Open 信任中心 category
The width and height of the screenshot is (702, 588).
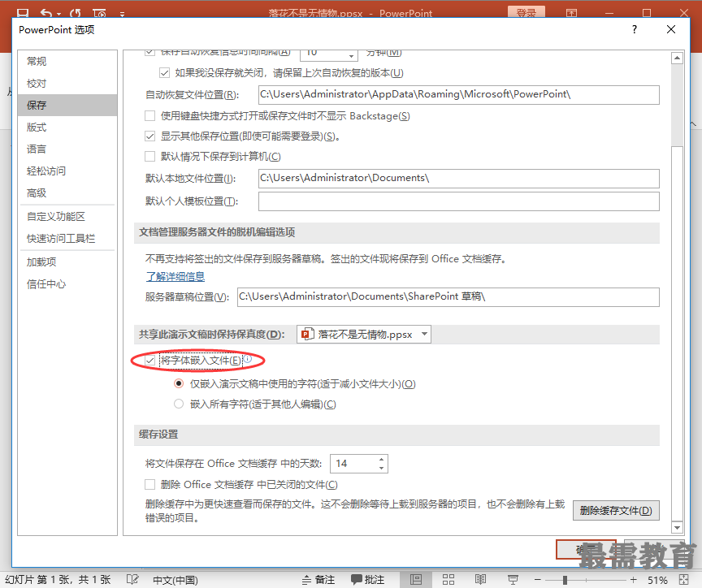pyautogui.click(x=67, y=283)
